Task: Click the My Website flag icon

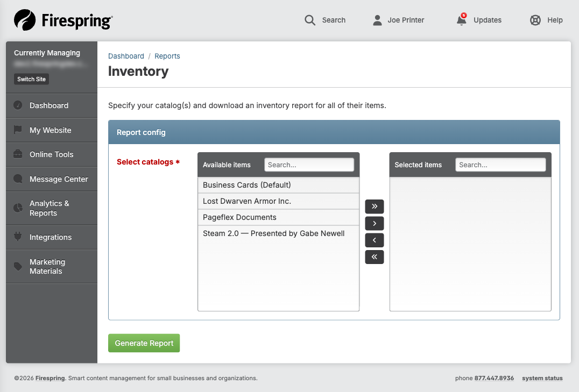Action: (18, 130)
